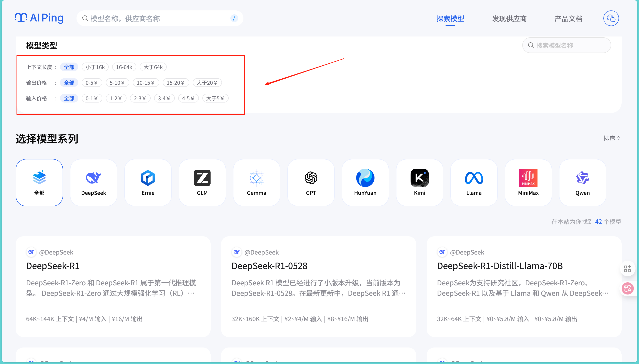Image resolution: width=639 pixels, height=364 pixels.
Task: Click the translate floating icon
Action: click(x=627, y=288)
